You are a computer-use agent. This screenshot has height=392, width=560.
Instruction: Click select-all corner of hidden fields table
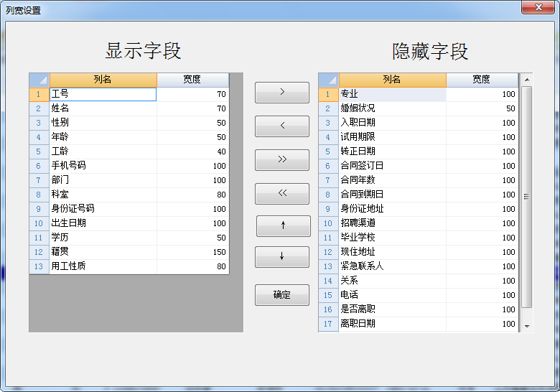coord(329,80)
